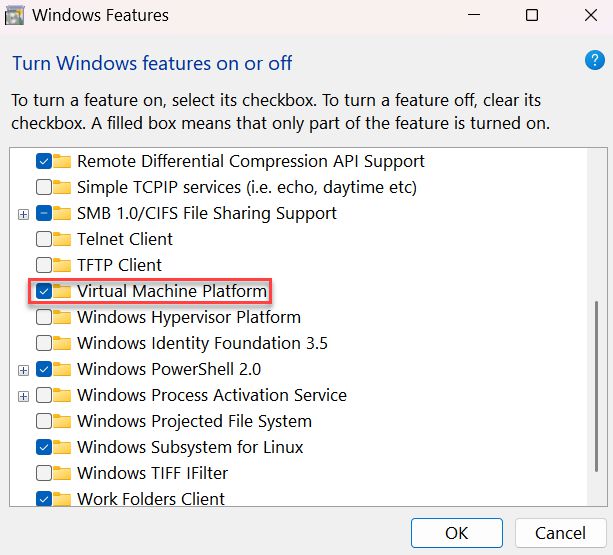Click the folder icon beside Windows TIFF IFilter
This screenshot has width=613, height=555.
63,473
